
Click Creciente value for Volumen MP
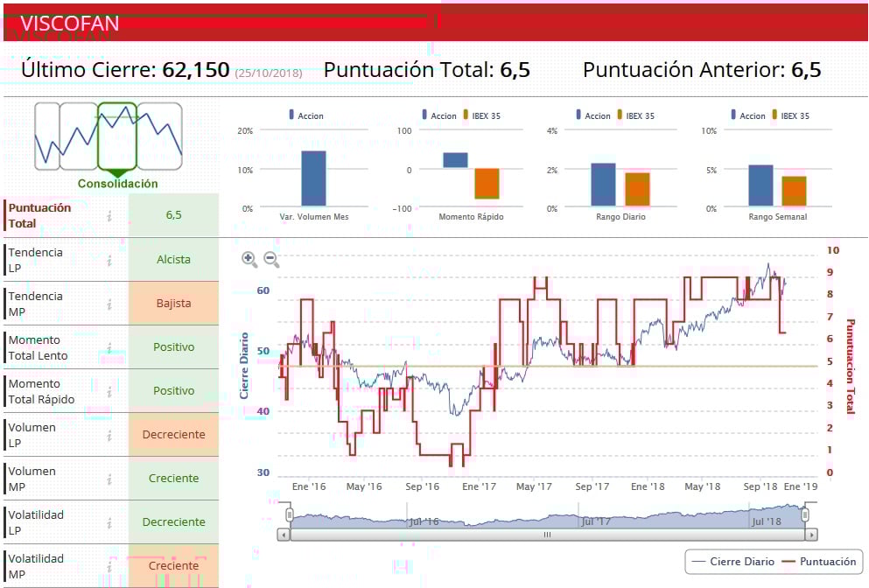(x=173, y=479)
